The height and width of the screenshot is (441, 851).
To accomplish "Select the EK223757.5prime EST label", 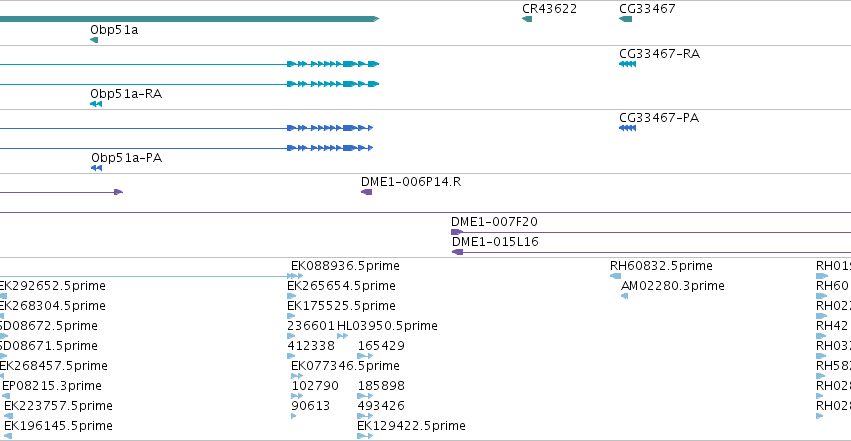I will click(x=58, y=406).
